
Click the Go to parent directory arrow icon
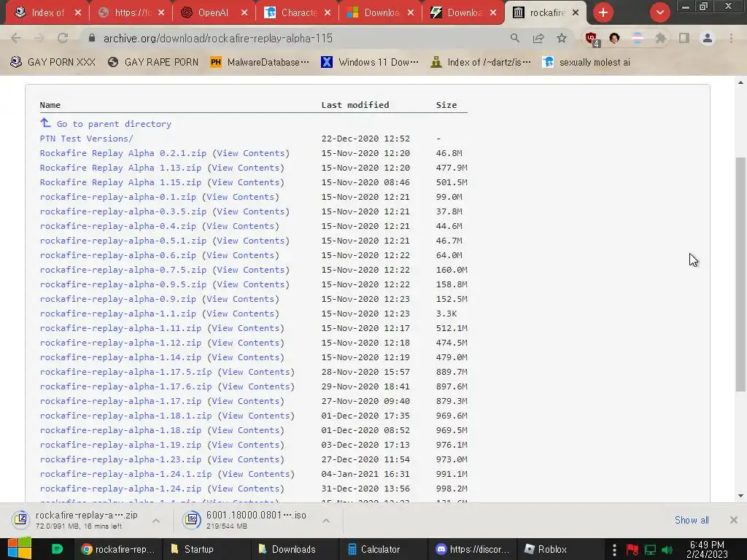(45, 122)
